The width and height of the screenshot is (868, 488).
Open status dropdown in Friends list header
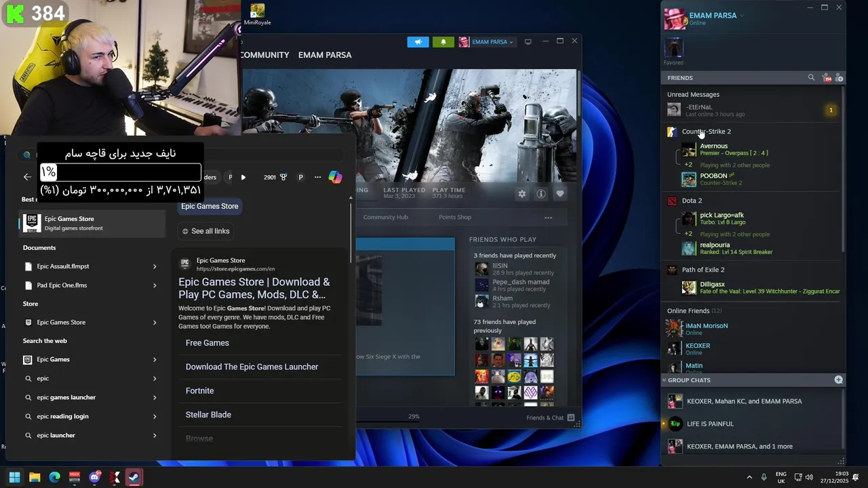[742, 16]
